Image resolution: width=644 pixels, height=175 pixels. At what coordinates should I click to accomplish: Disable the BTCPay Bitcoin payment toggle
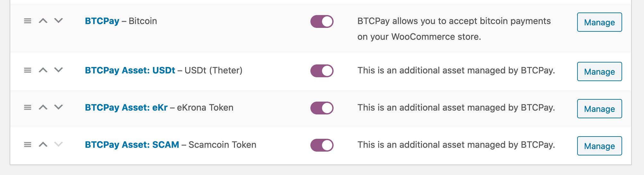pyautogui.click(x=322, y=21)
